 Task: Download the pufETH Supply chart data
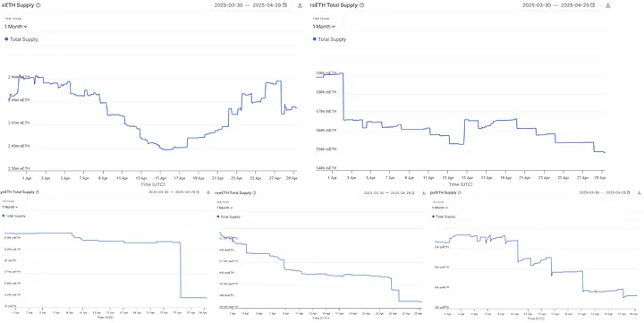[x=639, y=192]
